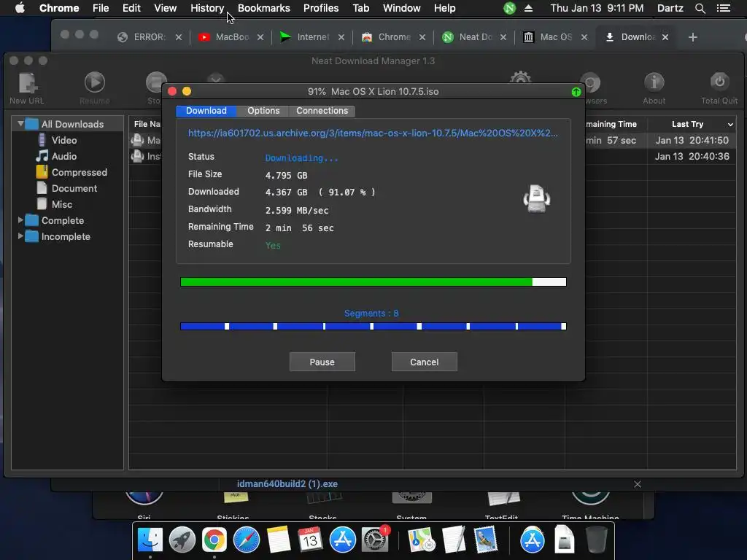Close the Downloads Chrome tab
This screenshot has height=560, width=747.
[x=665, y=37]
